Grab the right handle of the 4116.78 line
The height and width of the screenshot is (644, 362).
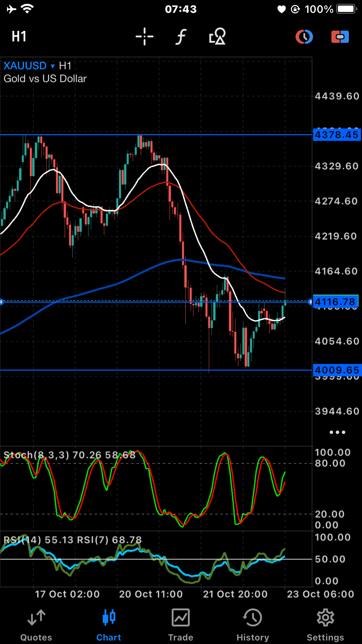point(310,302)
